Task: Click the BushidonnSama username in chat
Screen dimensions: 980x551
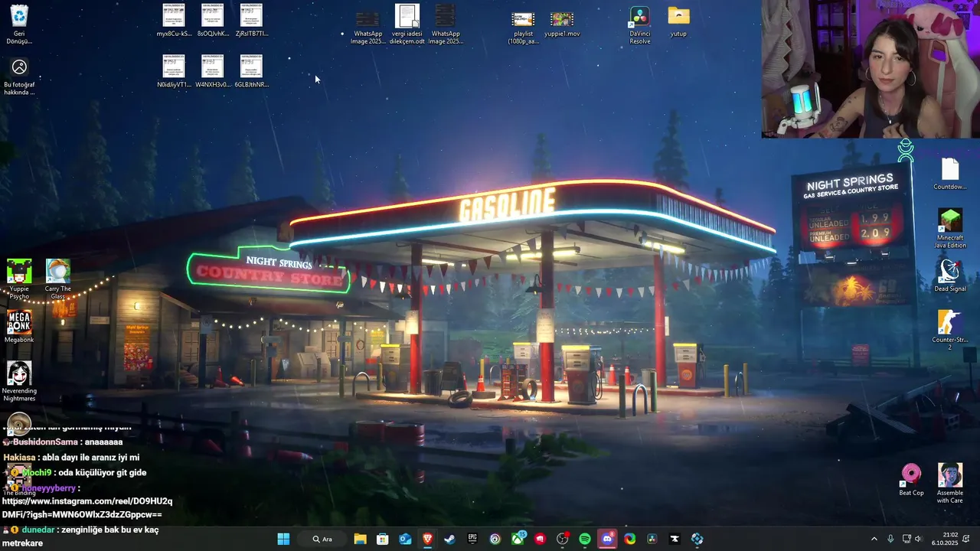Action: tap(46, 442)
